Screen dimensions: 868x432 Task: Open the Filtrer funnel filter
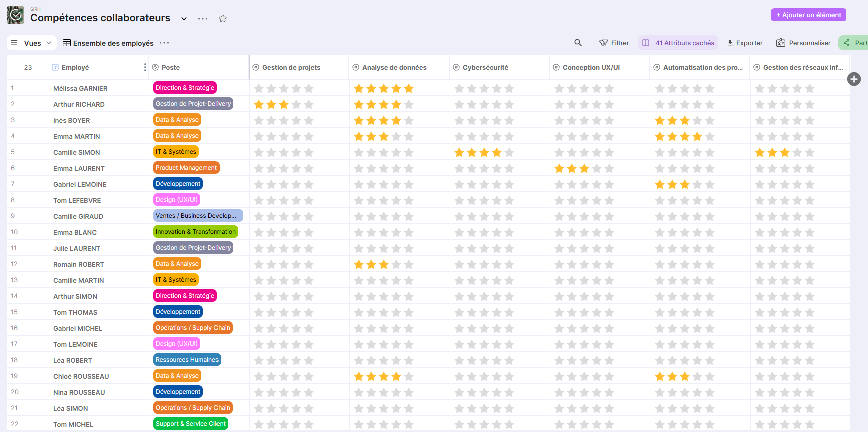click(x=614, y=43)
